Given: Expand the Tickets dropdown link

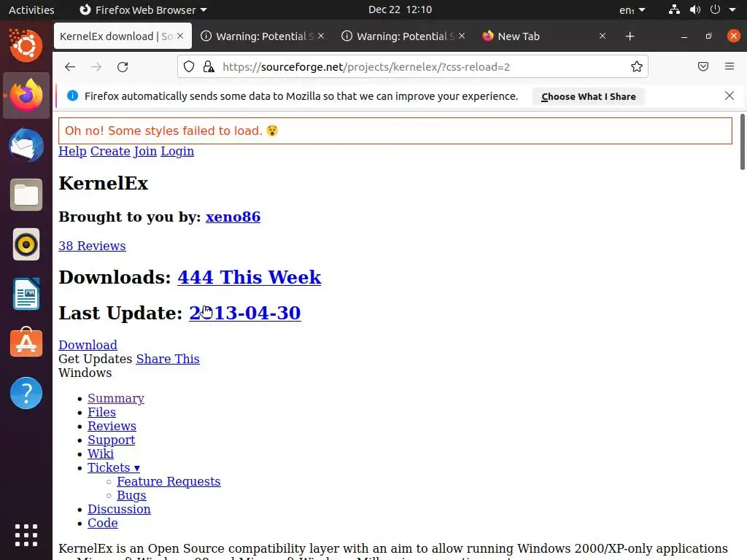Looking at the screenshot, I should [113, 467].
